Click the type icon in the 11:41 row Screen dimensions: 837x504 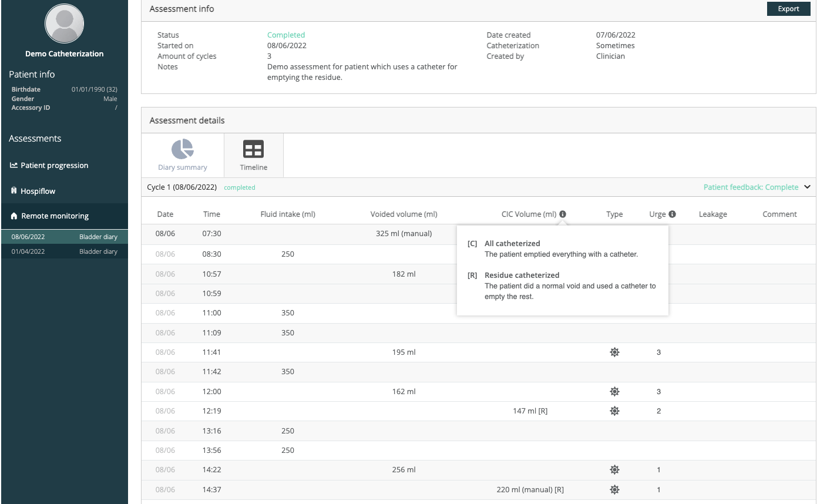coord(614,352)
